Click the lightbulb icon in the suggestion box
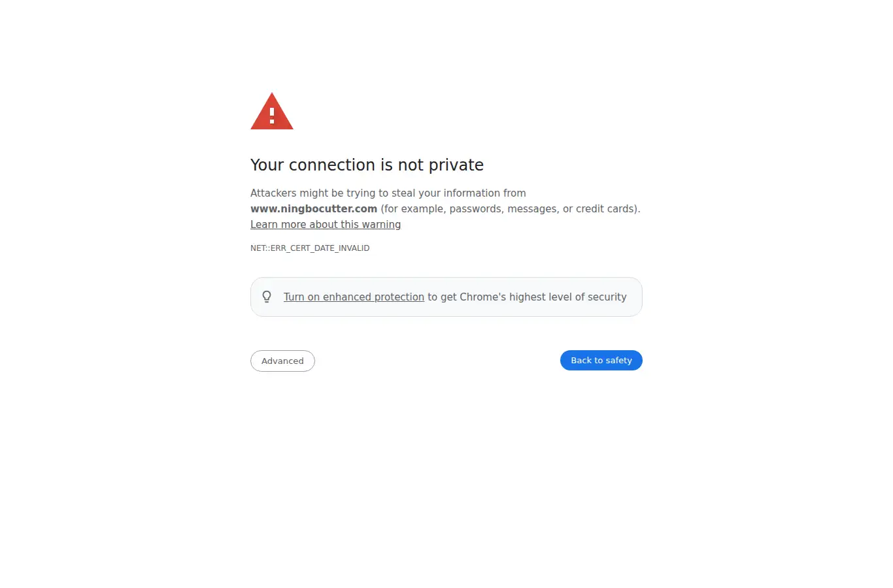Screen dimensions: 893x588 pyautogui.click(x=267, y=297)
